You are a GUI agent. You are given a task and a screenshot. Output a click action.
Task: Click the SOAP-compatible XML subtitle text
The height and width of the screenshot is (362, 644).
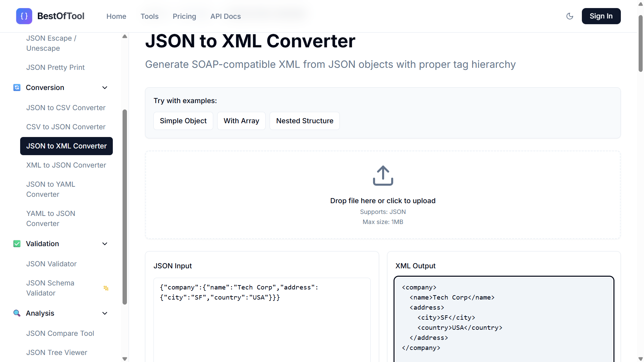tap(330, 64)
